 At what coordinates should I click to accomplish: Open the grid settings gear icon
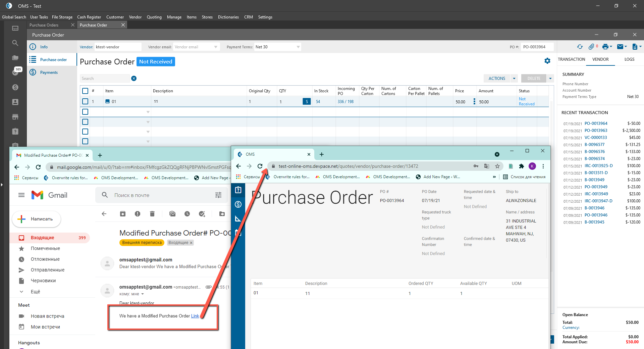point(547,61)
